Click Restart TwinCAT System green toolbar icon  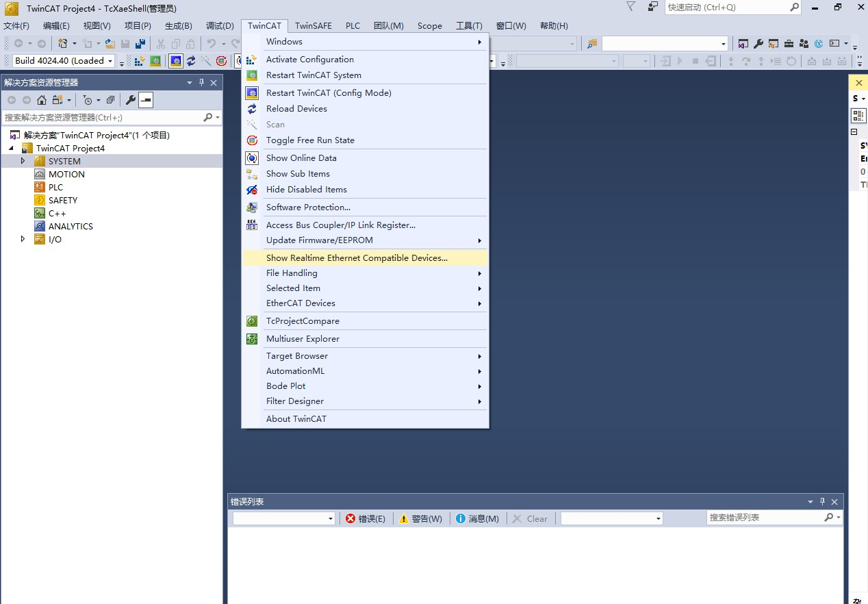[x=155, y=61]
